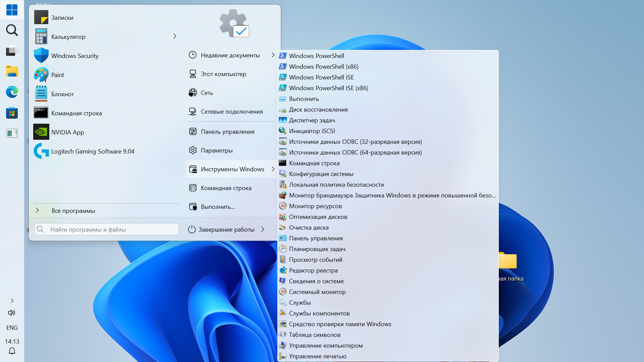
Task: Click Task View taskbar icon
Action: point(12,51)
